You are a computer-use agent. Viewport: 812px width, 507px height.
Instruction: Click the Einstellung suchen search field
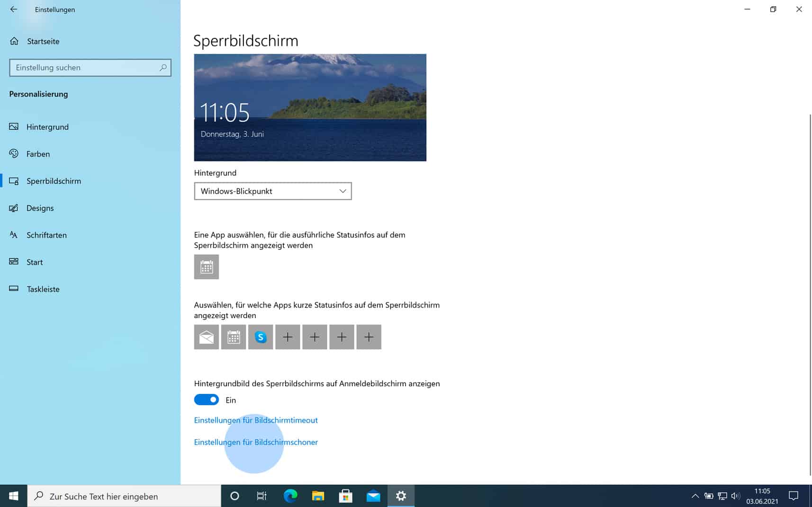[90, 68]
